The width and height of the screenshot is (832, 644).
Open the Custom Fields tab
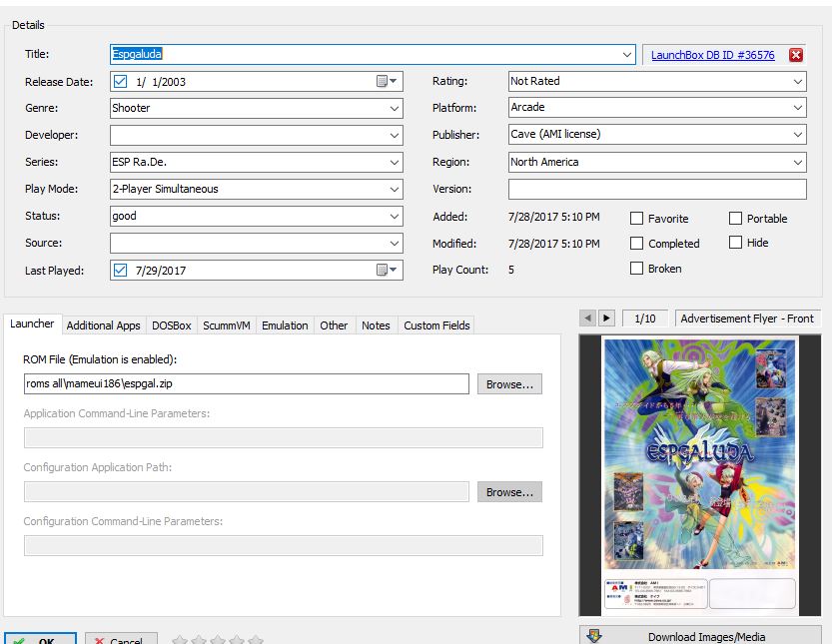point(436,325)
